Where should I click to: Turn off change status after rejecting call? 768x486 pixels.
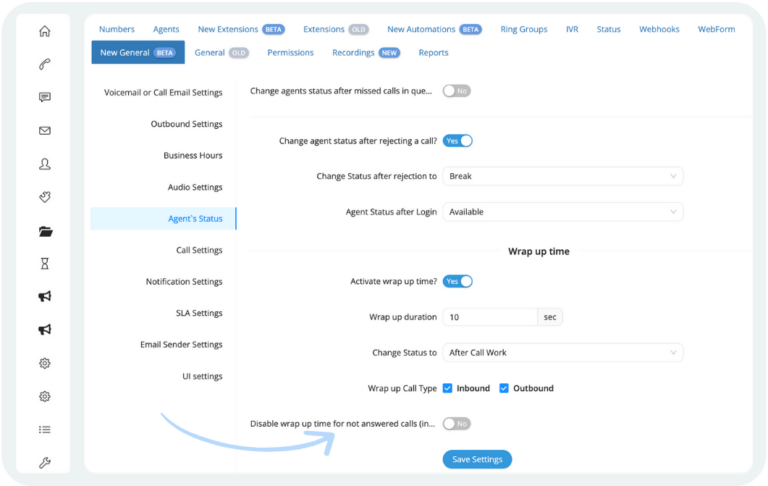point(457,141)
